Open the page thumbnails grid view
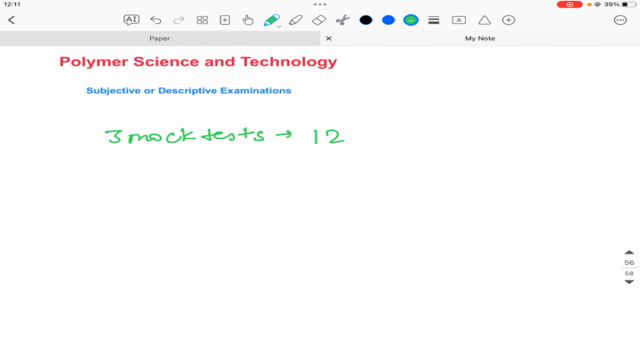 point(202,20)
